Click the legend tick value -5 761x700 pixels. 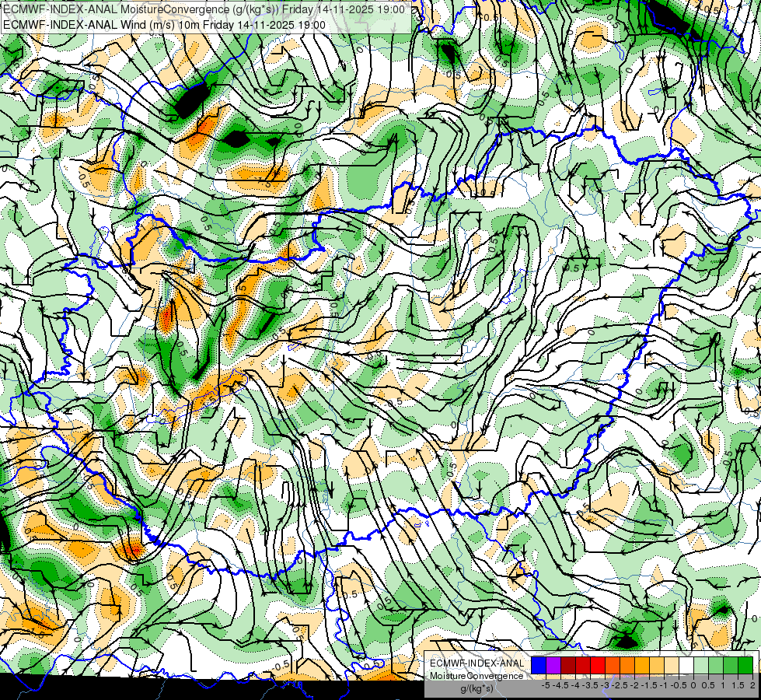coord(546,685)
